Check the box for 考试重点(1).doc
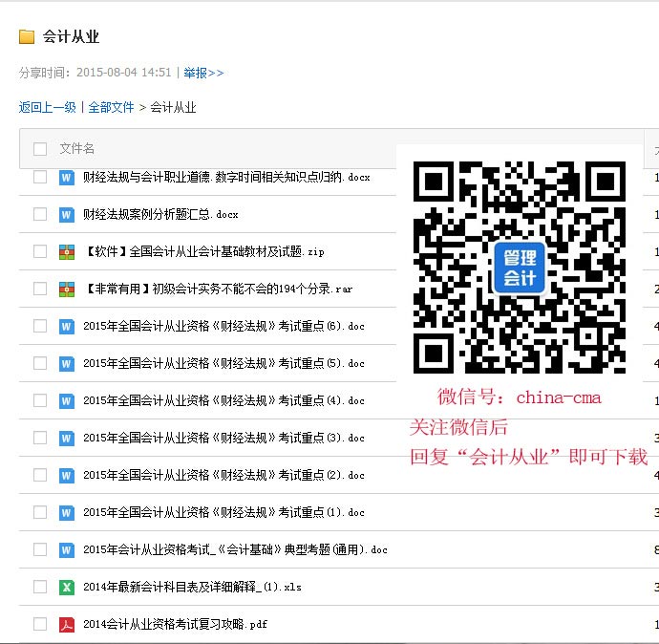 [x=40, y=512]
